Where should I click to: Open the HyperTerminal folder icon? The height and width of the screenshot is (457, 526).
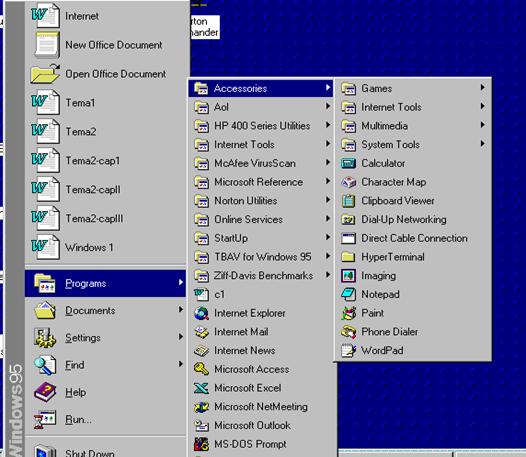coord(348,257)
